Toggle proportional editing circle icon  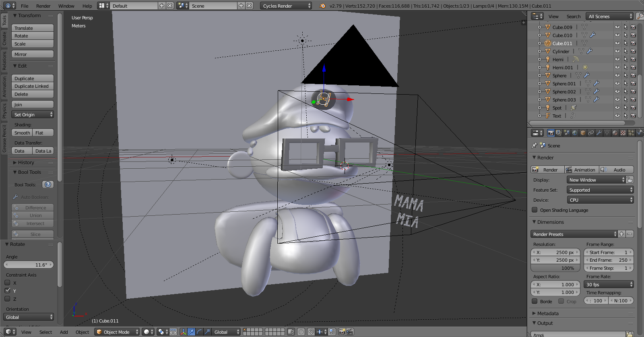point(301,332)
